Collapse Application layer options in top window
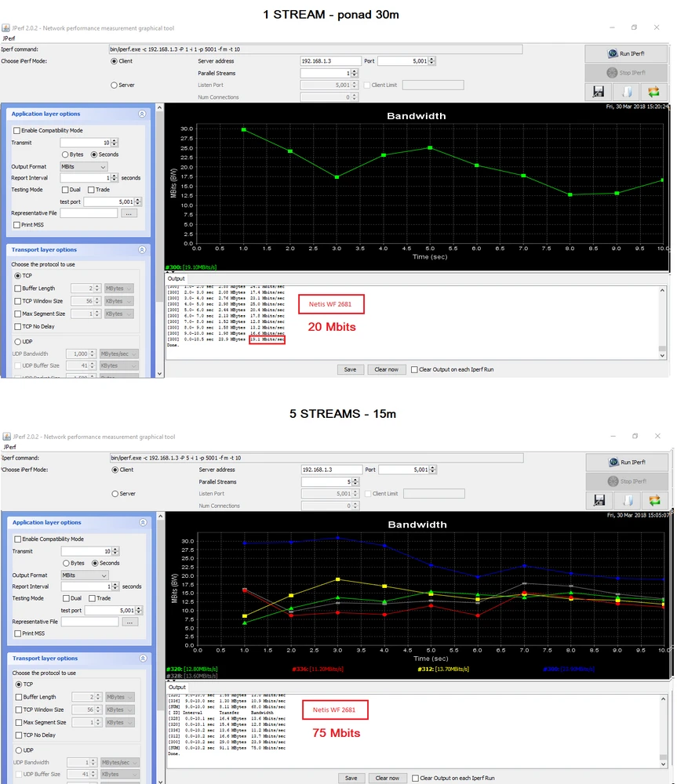Viewport: 677px width, 784px height. click(142, 114)
